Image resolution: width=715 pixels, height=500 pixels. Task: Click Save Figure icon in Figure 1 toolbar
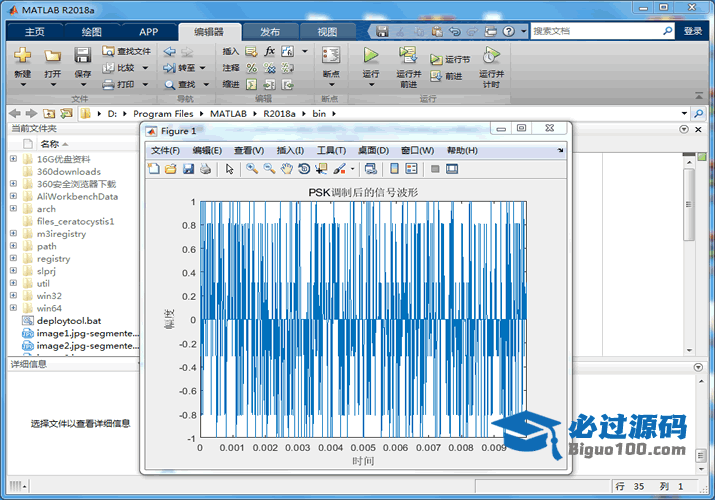click(188, 169)
